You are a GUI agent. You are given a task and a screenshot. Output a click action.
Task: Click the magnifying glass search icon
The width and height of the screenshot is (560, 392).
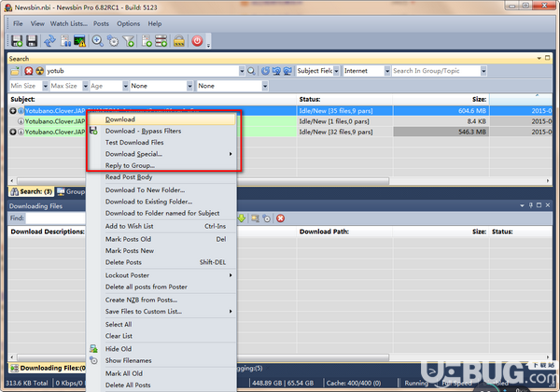(251, 71)
